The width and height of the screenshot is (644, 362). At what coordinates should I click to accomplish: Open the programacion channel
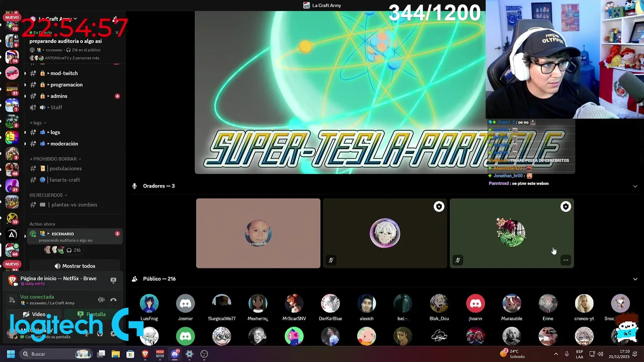[73, 84]
